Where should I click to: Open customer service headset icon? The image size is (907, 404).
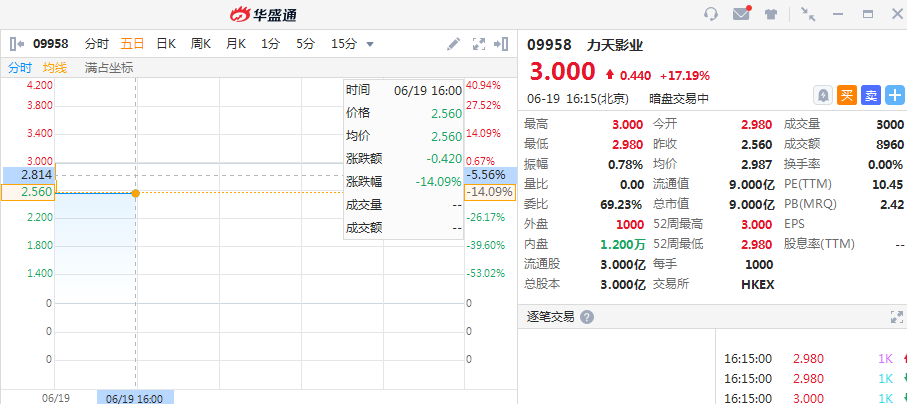click(x=711, y=14)
